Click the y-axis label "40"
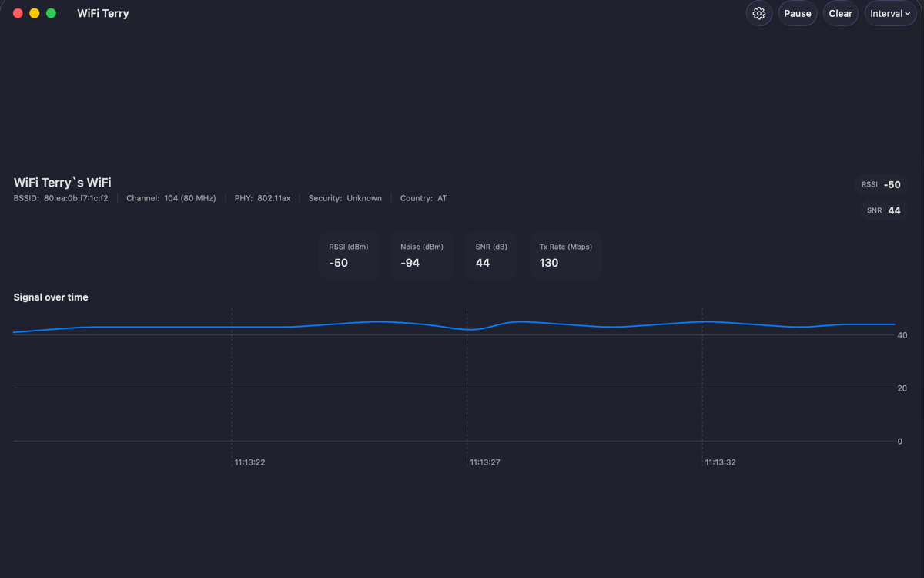 pyautogui.click(x=902, y=335)
